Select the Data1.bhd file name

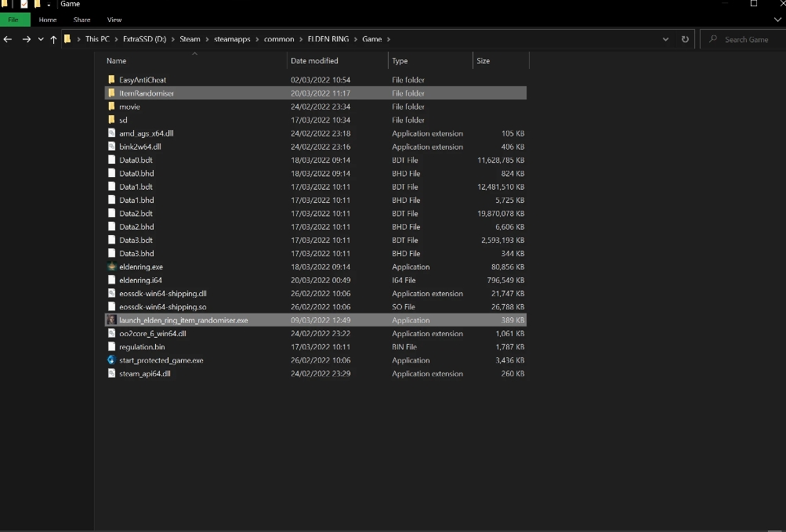tap(136, 200)
